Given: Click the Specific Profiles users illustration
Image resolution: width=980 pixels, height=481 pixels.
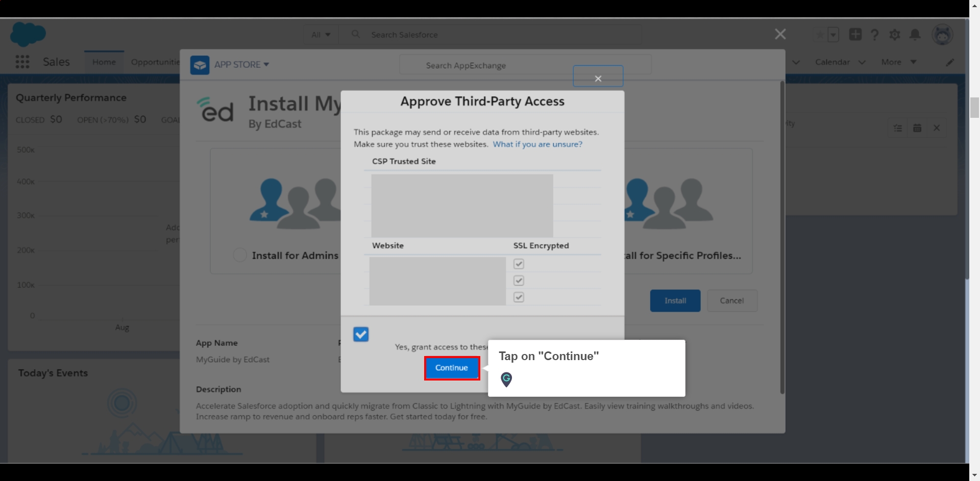Looking at the screenshot, I should pyautogui.click(x=669, y=203).
